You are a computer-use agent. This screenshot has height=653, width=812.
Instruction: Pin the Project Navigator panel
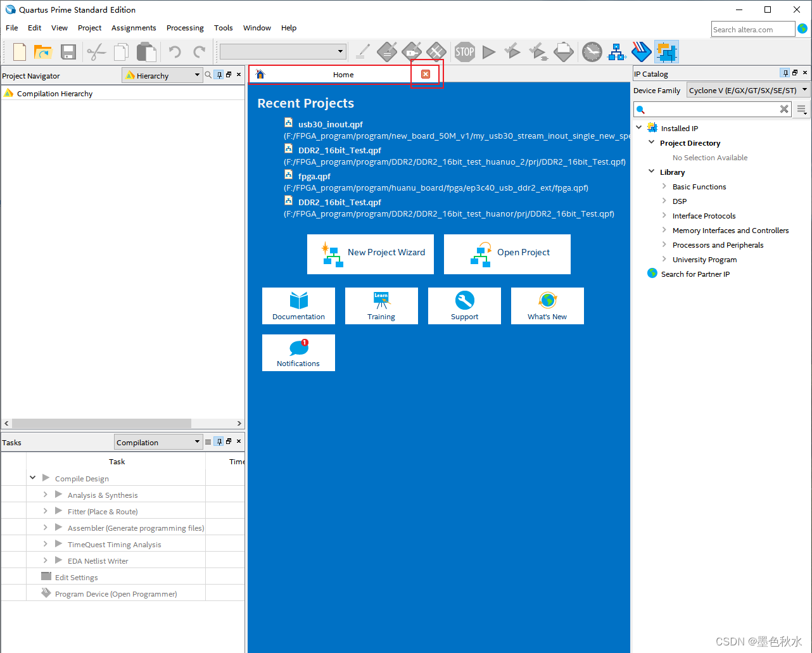coord(219,75)
